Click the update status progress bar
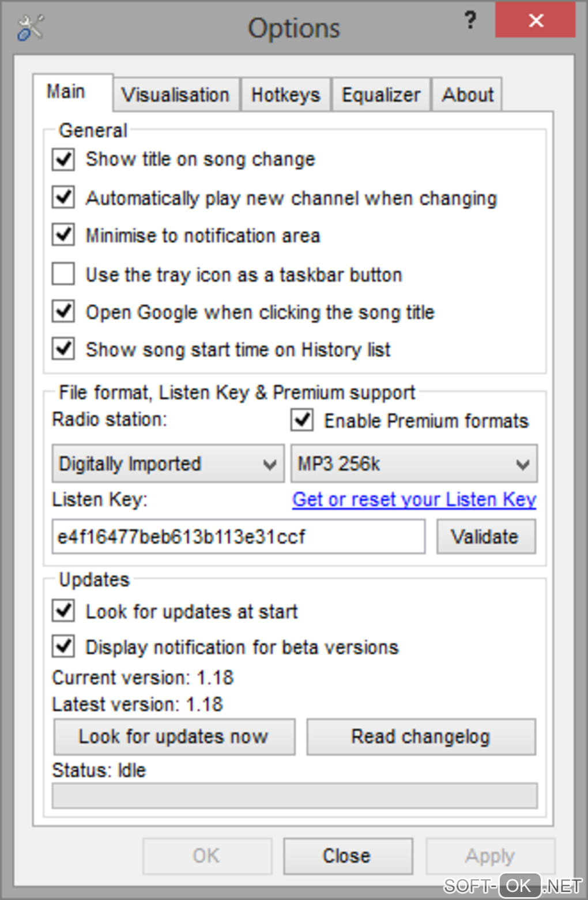This screenshot has width=588, height=900. tap(295, 796)
